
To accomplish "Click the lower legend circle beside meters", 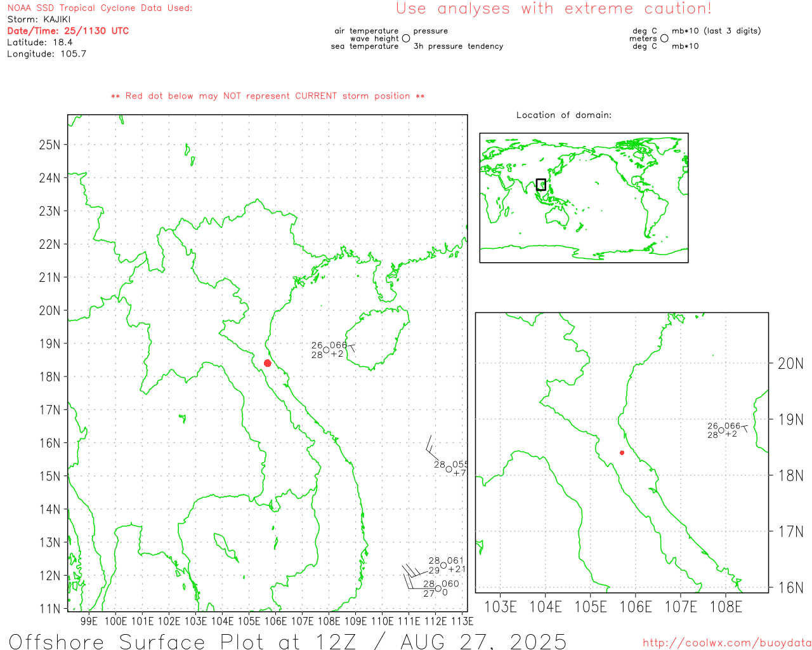I will point(664,38).
